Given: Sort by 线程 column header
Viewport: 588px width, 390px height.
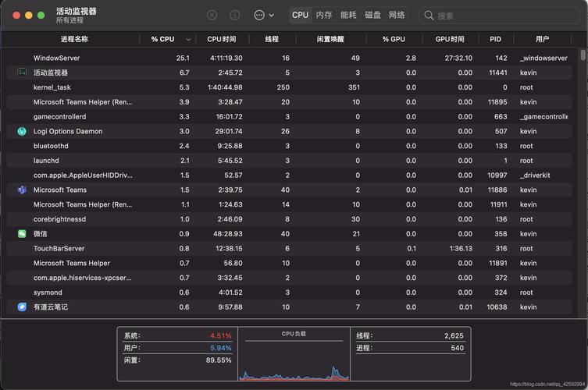Looking at the screenshot, I should click(x=272, y=39).
